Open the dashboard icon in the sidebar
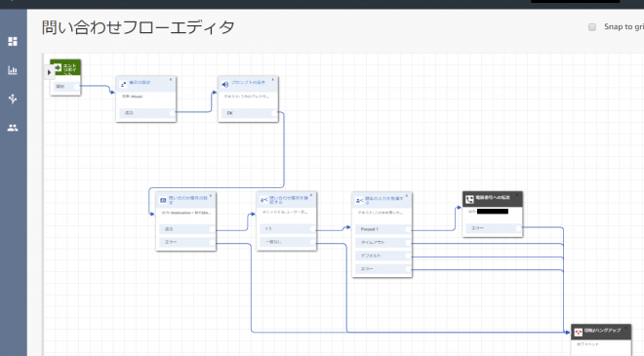644x356 pixels. 13,42
